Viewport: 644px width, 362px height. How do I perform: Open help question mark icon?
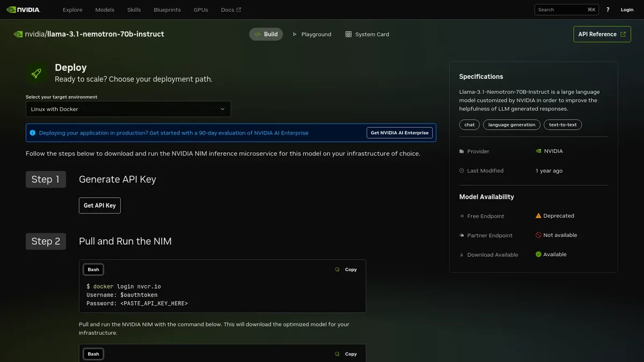(608, 10)
